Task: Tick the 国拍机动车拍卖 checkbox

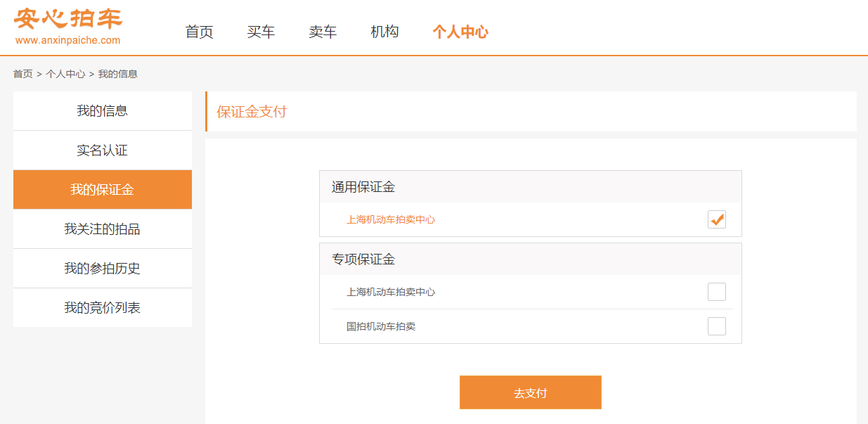Action: tap(716, 326)
